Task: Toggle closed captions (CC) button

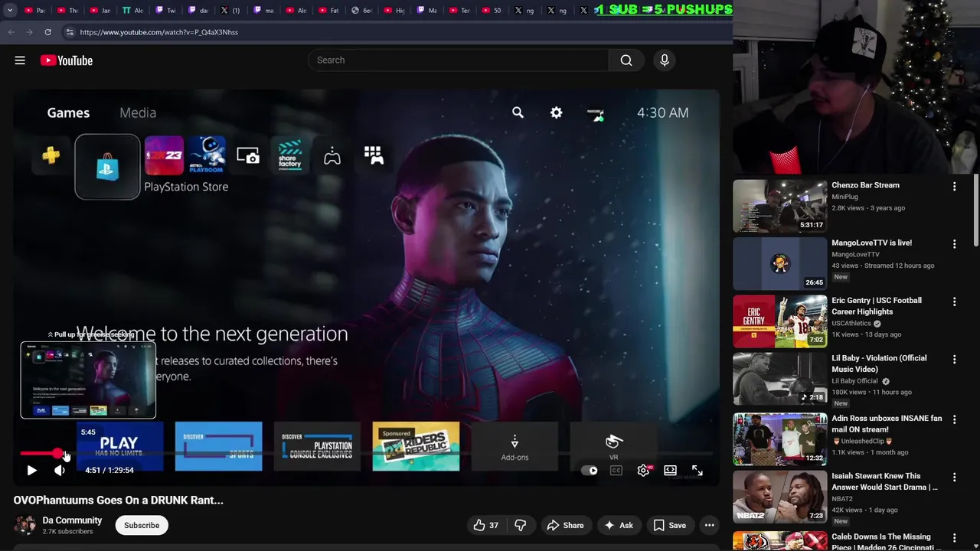Action: [x=616, y=471]
